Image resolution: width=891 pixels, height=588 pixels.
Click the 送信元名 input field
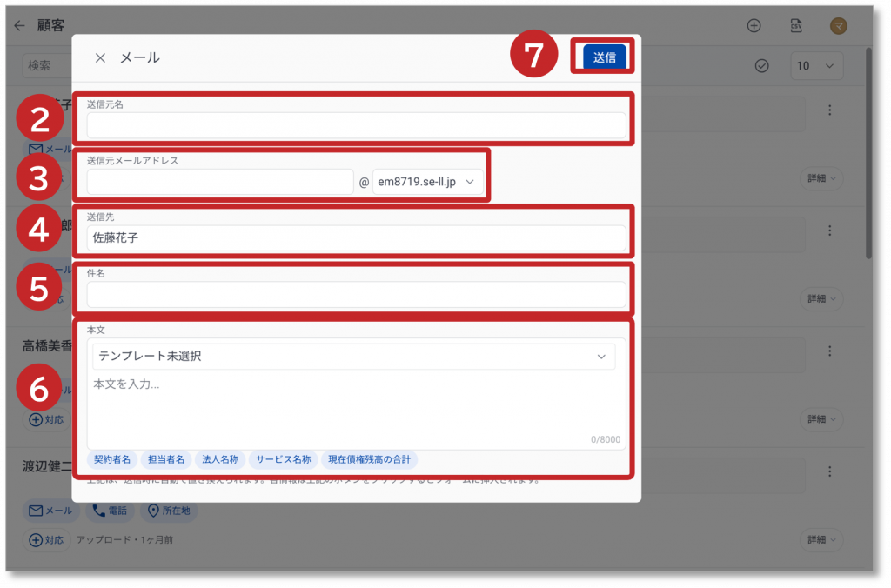[x=356, y=125]
